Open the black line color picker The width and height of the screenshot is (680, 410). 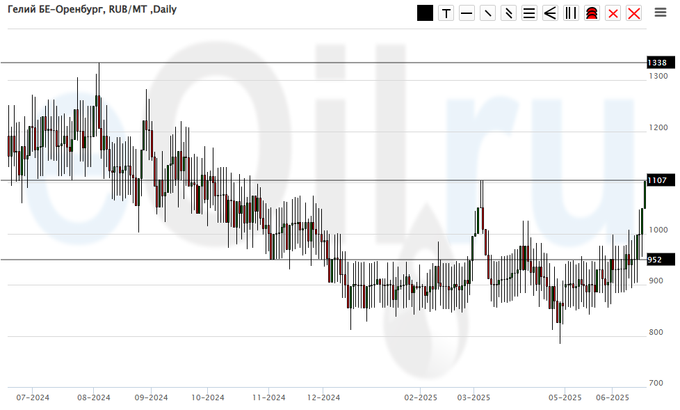[425, 13]
